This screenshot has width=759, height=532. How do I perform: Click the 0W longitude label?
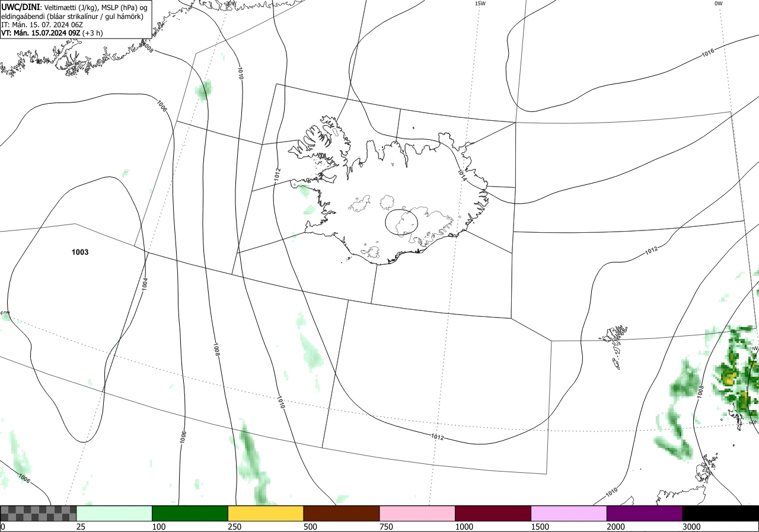pyautogui.click(x=719, y=4)
